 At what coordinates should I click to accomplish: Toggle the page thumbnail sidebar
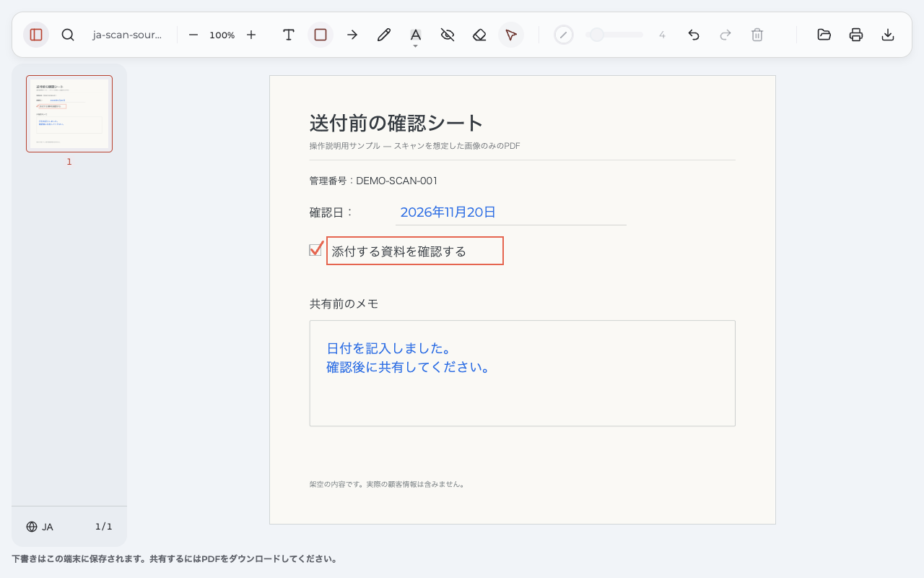pyautogui.click(x=36, y=35)
